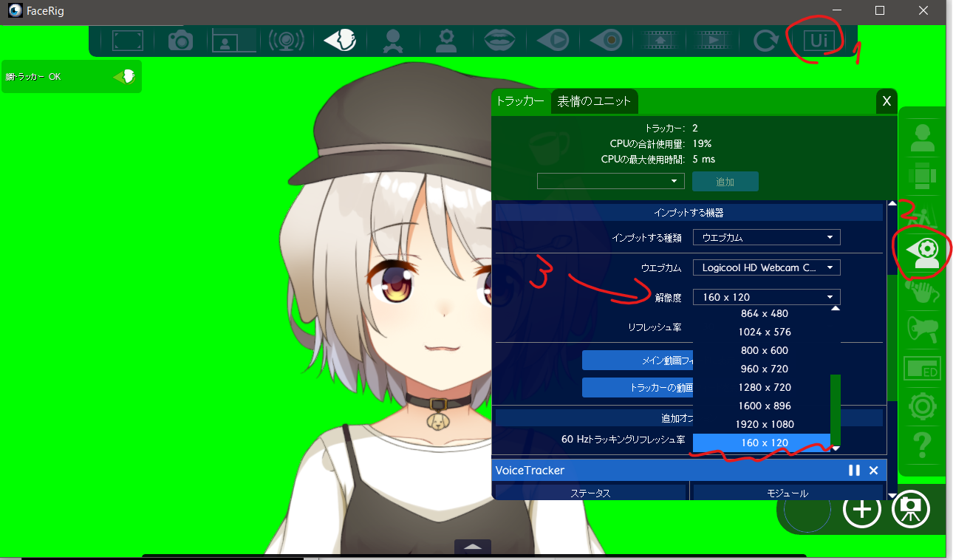This screenshot has height=560, width=953.
Task: Click the トラッカーの動画 button
Action: point(638,387)
